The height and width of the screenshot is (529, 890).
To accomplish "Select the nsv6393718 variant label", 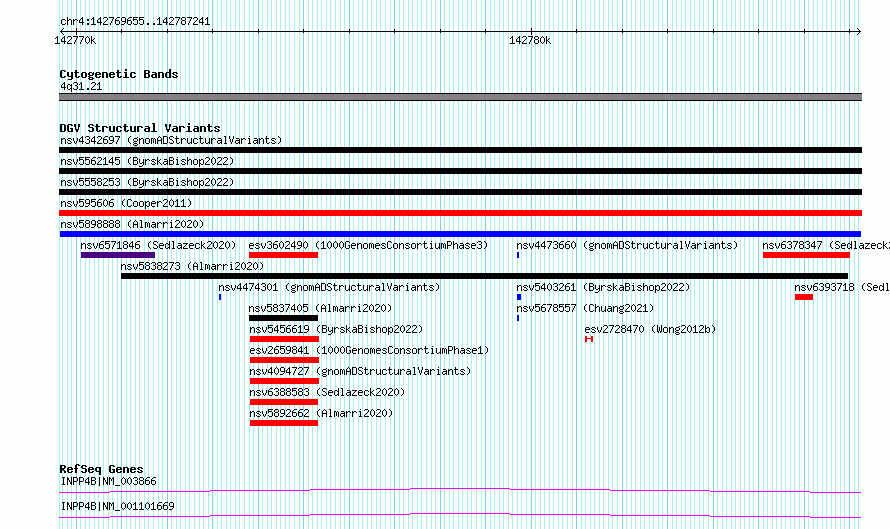I will (x=842, y=287).
